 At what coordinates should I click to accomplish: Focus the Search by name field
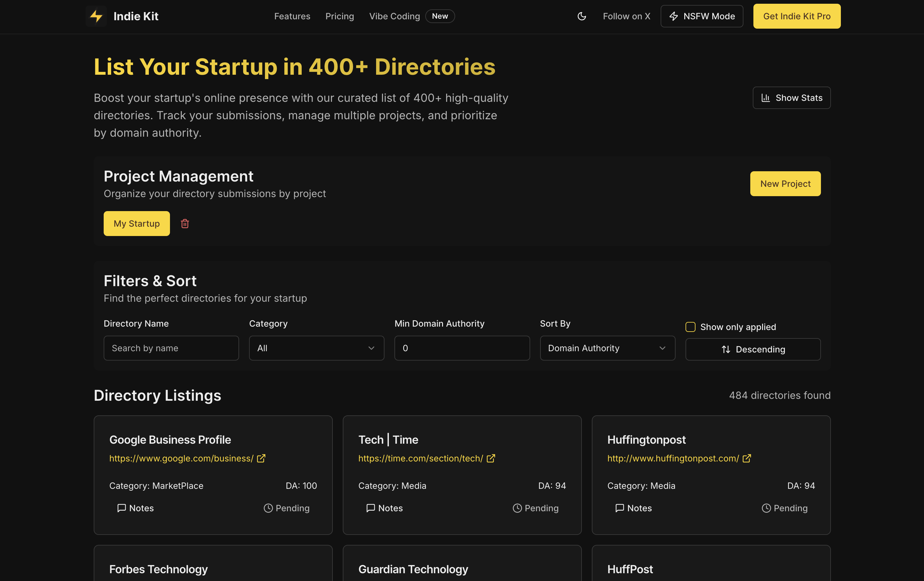pos(171,348)
